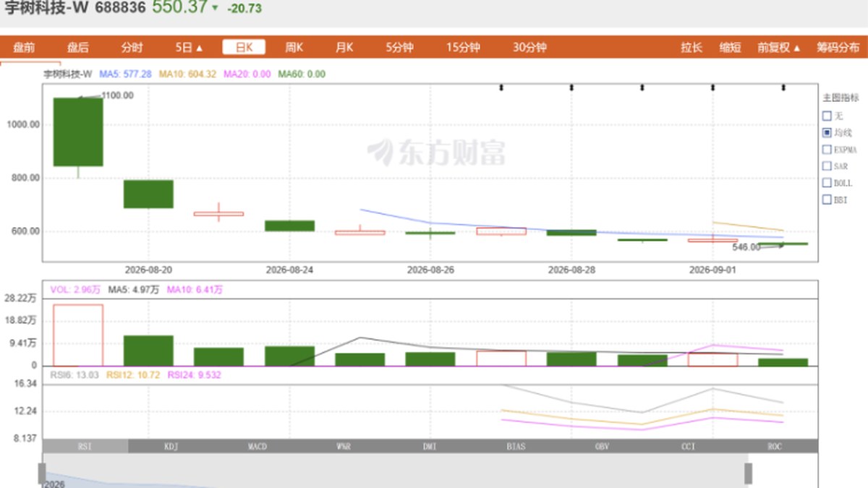Image resolution: width=868 pixels, height=488 pixels.
Task: Expand the 5日 multi-day dropdown
Action: coord(189,48)
